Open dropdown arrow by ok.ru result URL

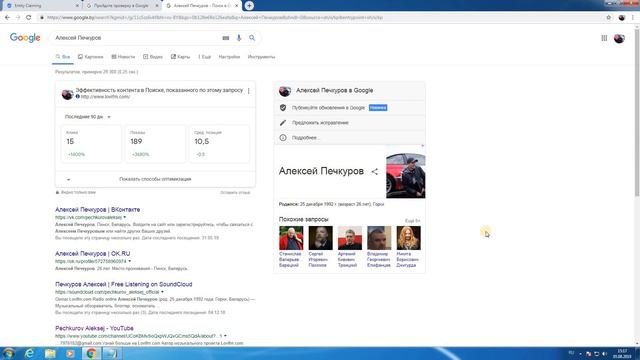(129, 261)
